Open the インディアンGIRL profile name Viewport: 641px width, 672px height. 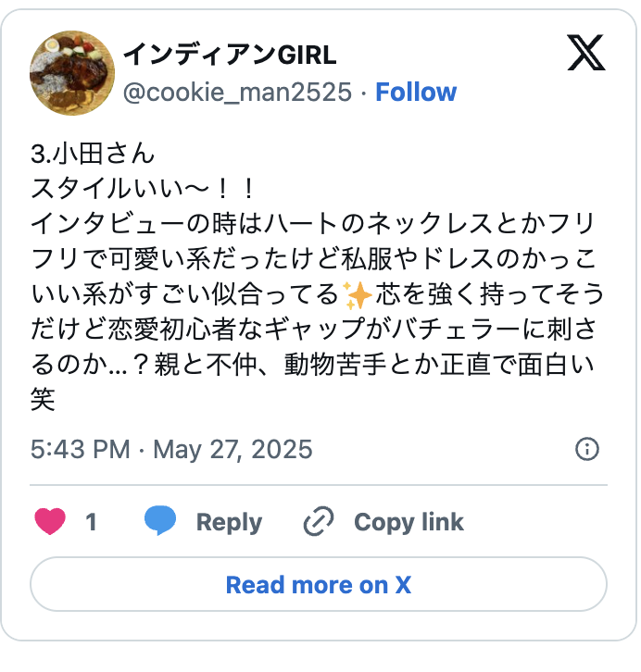230,56
